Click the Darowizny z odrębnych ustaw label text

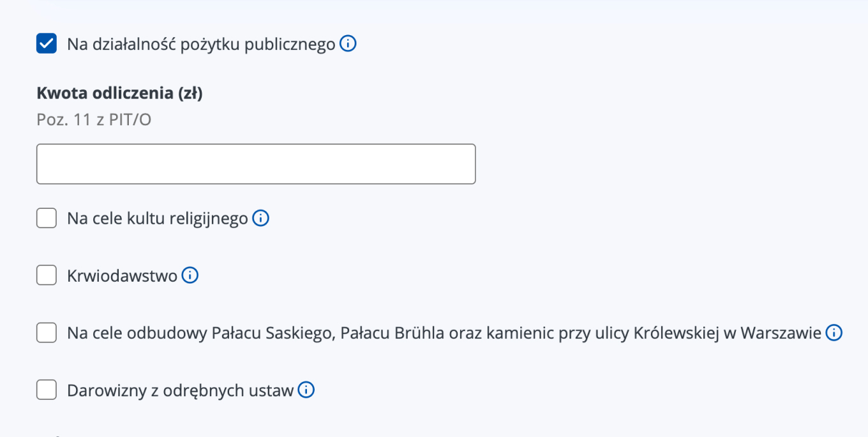coord(181,390)
